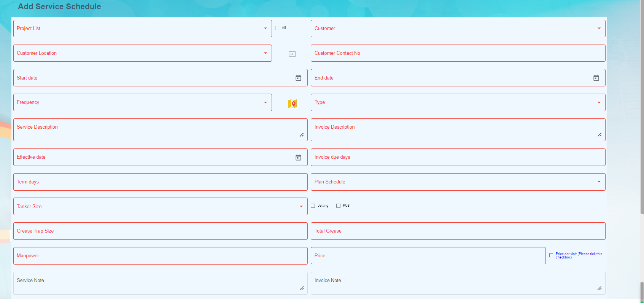Click the Customer Contact No field
The width and height of the screenshot is (644, 303).
coord(458,53)
